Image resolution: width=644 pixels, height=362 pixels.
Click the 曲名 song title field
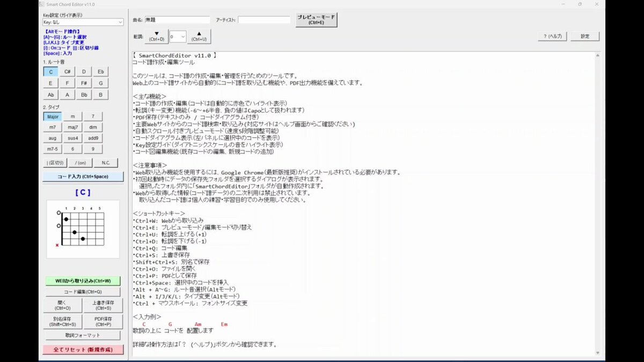[x=177, y=20]
